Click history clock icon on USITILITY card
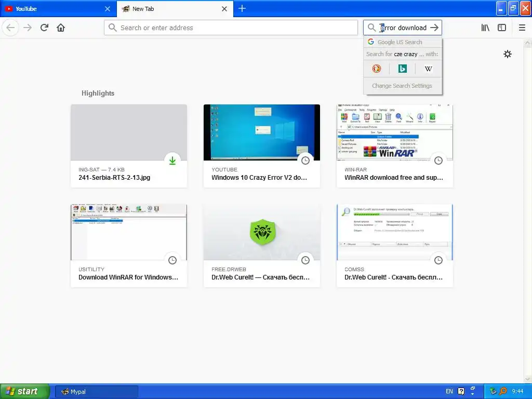The width and height of the screenshot is (532, 399). click(172, 260)
